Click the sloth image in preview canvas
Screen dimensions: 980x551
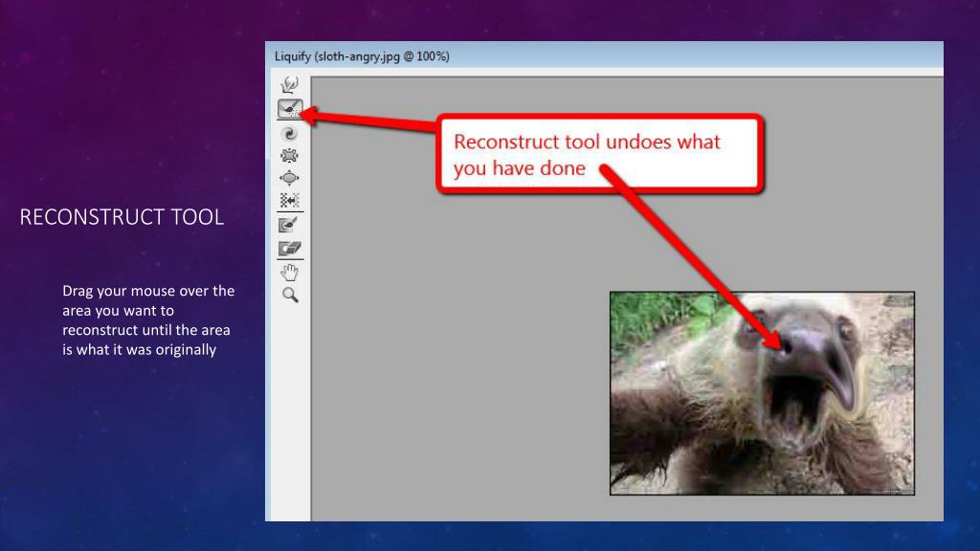(x=762, y=393)
